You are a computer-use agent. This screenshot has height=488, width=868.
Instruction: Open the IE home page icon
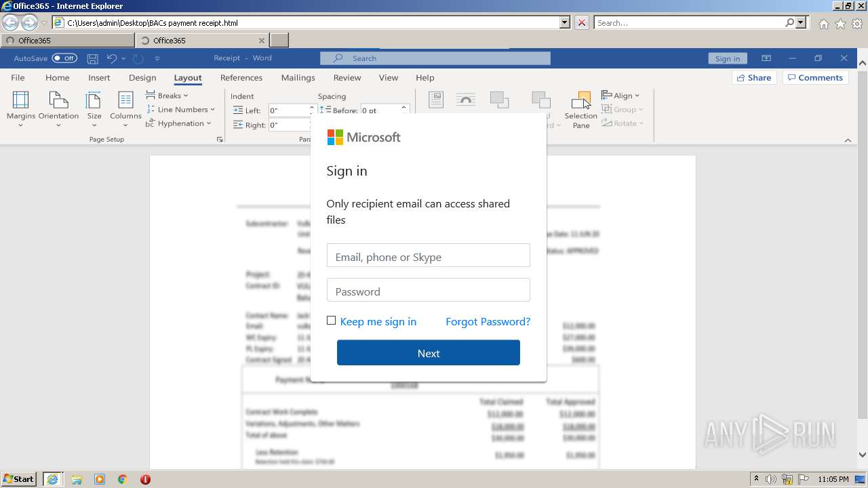pyautogui.click(x=823, y=24)
